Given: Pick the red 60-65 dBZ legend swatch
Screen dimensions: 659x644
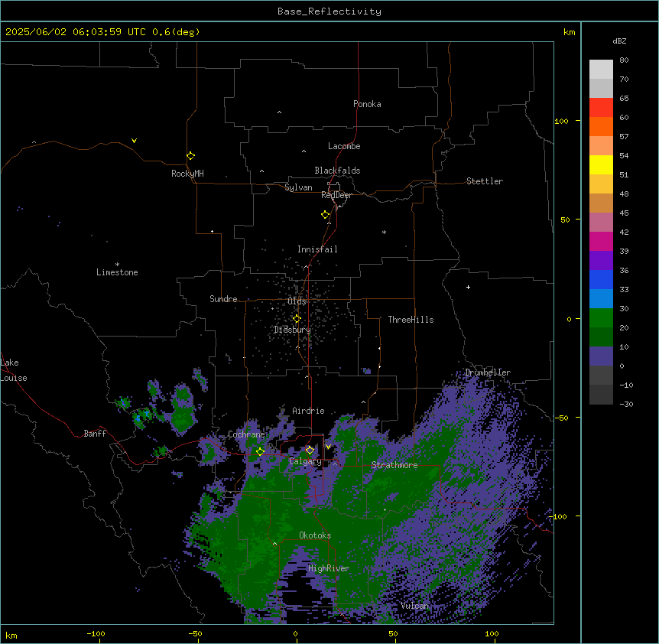Looking at the screenshot, I should [601, 108].
